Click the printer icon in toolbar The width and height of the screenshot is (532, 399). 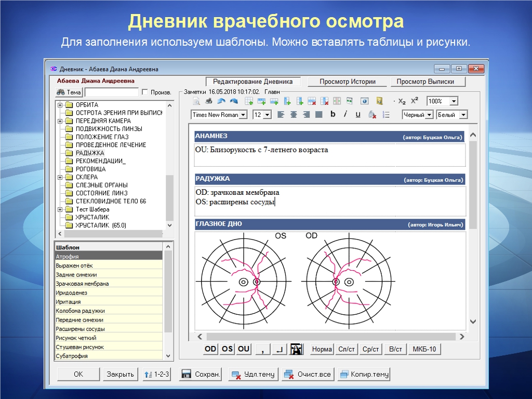(209, 101)
